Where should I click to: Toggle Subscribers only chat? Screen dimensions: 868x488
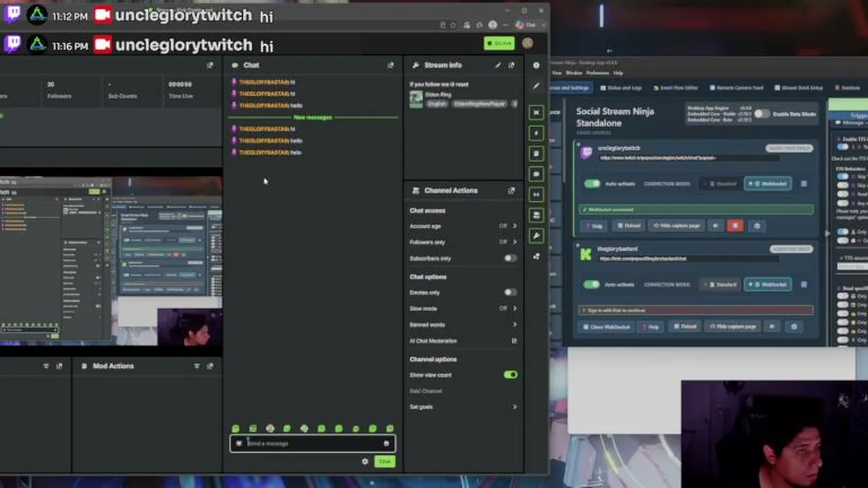click(510, 258)
